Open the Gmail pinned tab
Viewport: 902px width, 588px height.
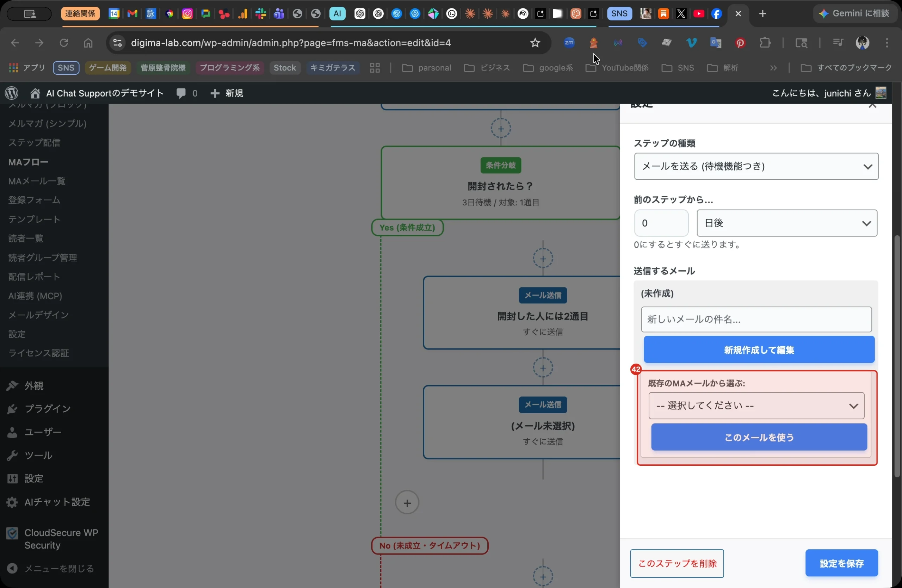point(132,14)
